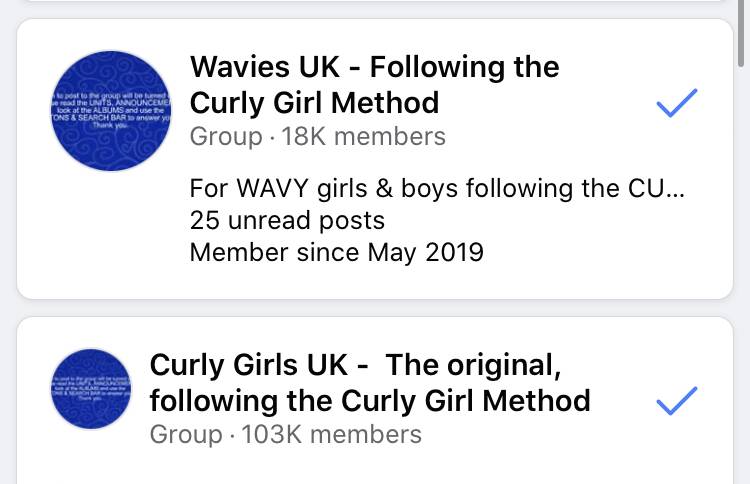Tap 'following the Curly Girl Method' title line
The width and height of the screenshot is (750, 484).
370,401
